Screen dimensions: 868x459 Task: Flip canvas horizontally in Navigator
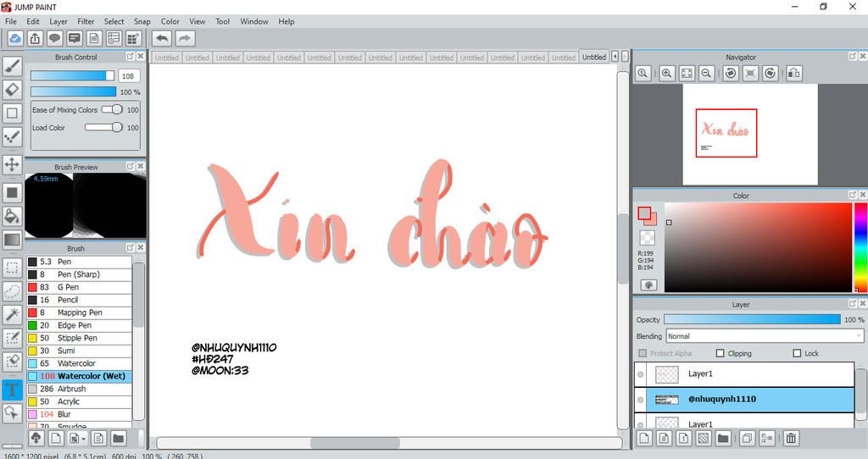coord(793,73)
